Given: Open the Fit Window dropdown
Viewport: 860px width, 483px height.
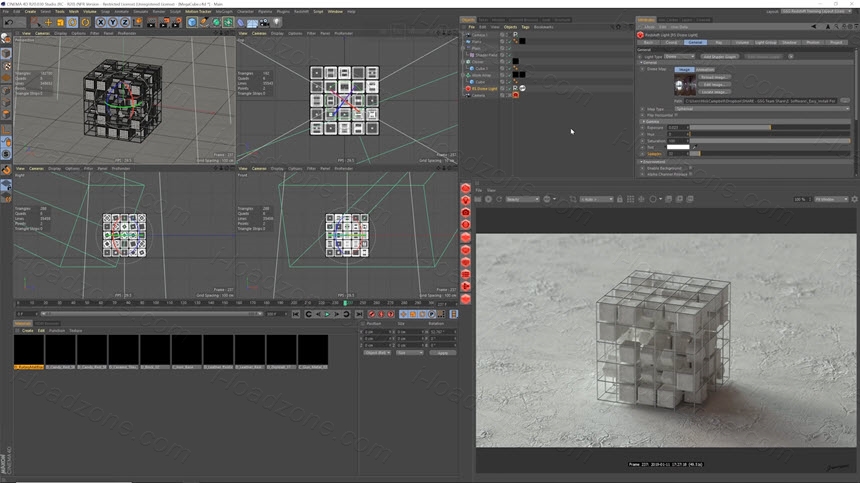Looking at the screenshot, I should (831, 199).
